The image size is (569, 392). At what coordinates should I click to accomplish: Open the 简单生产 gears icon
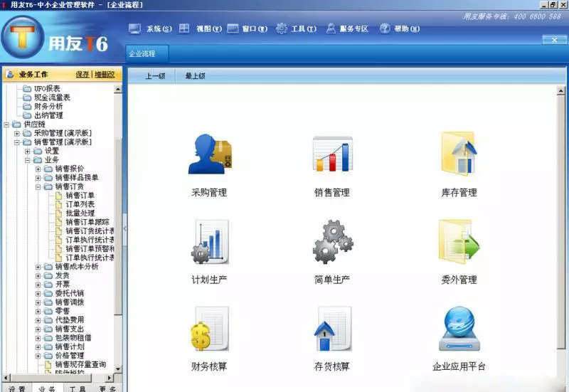[x=333, y=242]
